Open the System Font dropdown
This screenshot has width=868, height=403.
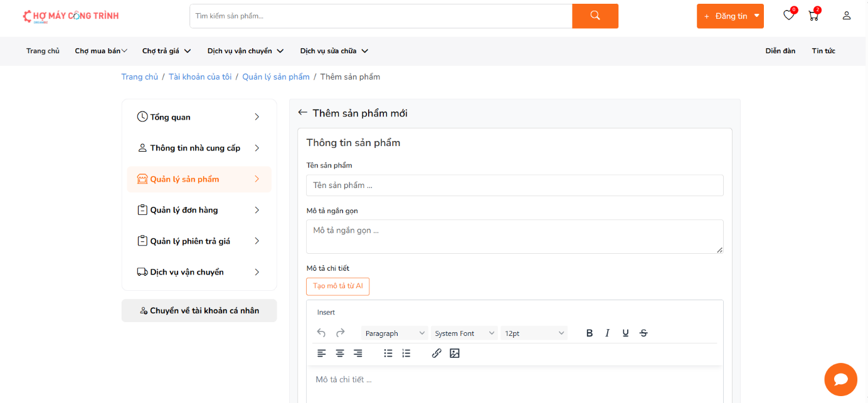[464, 333]
